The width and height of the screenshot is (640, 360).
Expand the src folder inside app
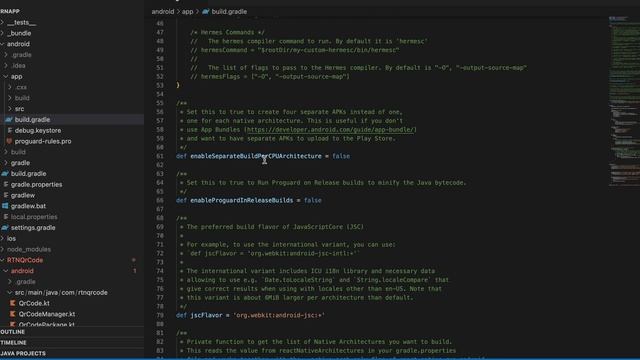10,109
